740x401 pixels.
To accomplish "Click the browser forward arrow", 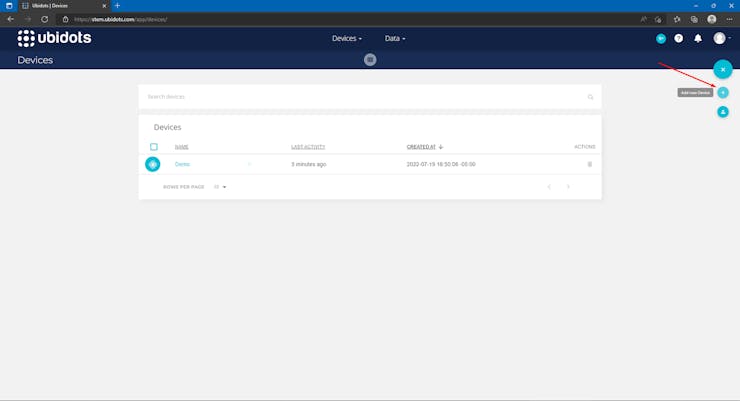I will point(28,19).
